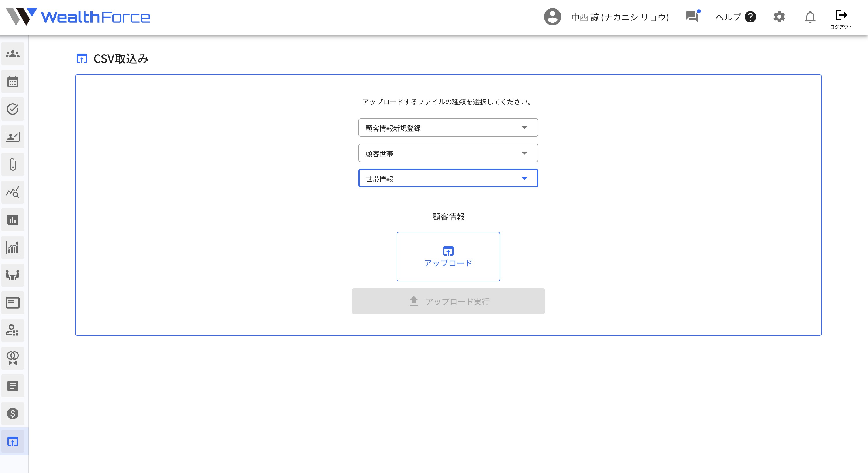Open the attachments paperclip icon

13,164
